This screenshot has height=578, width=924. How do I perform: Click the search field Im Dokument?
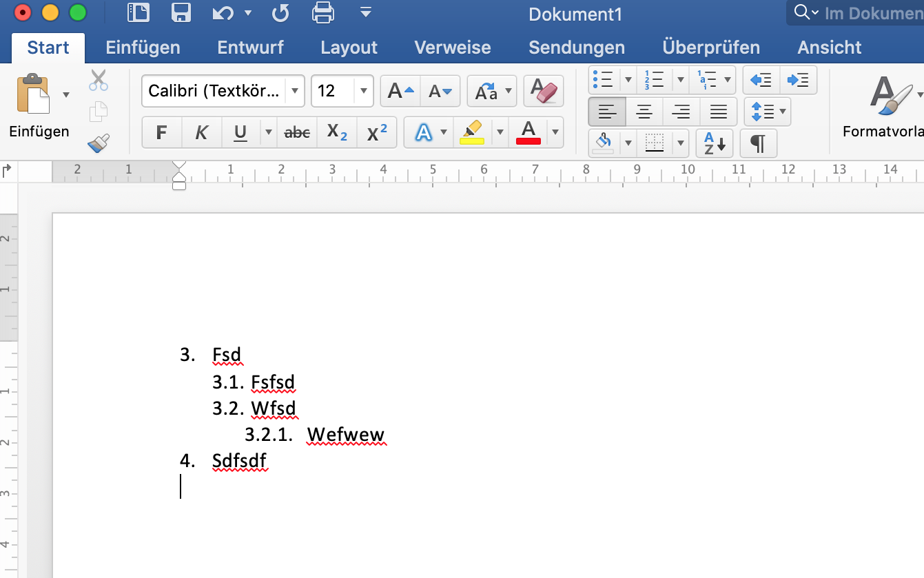tap(855, 12)
